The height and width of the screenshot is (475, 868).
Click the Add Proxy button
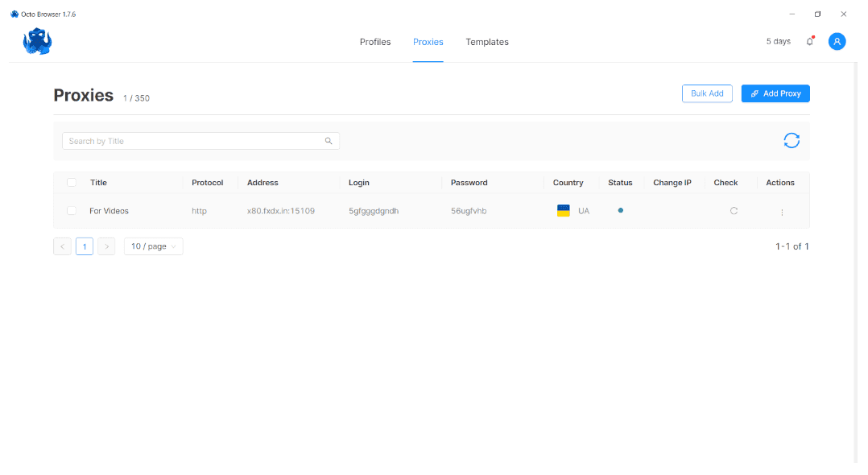tap(775, 93)
